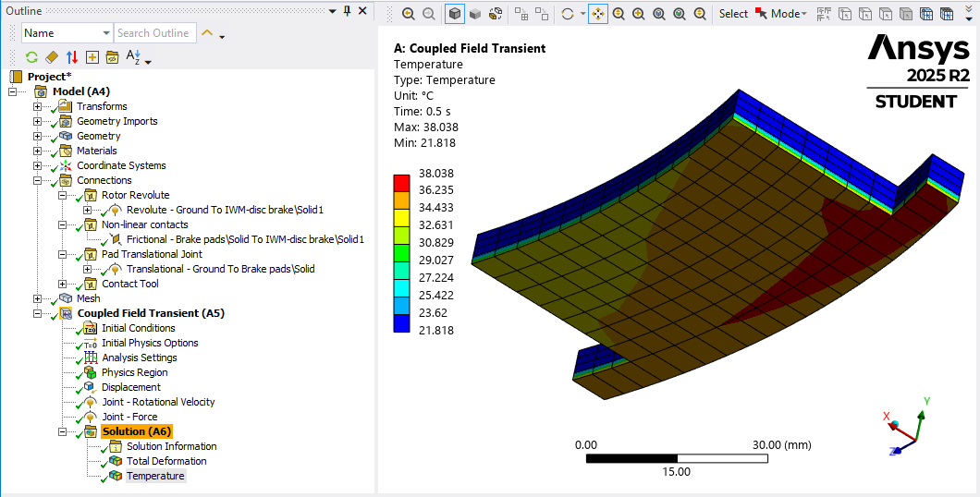This screenshot has width=980, height=497.
Task: Click the Search Outline input field
Action: tap(153, 33)
